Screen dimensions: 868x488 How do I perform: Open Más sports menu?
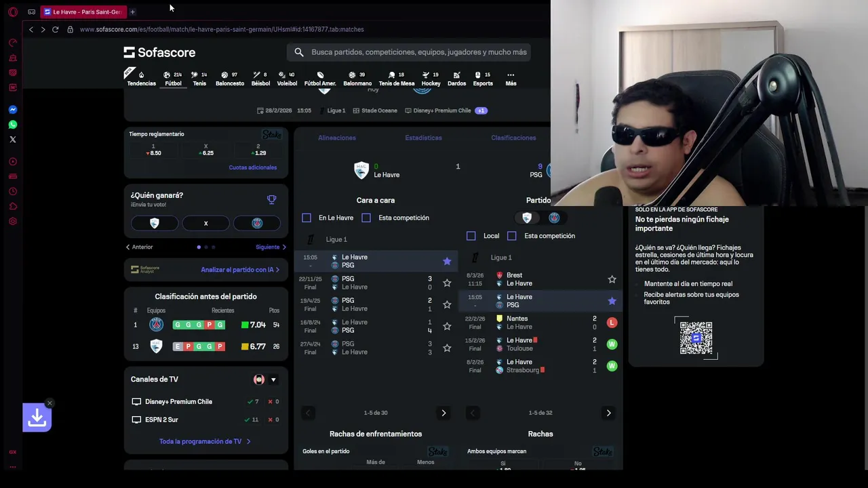tap(511, 79)
